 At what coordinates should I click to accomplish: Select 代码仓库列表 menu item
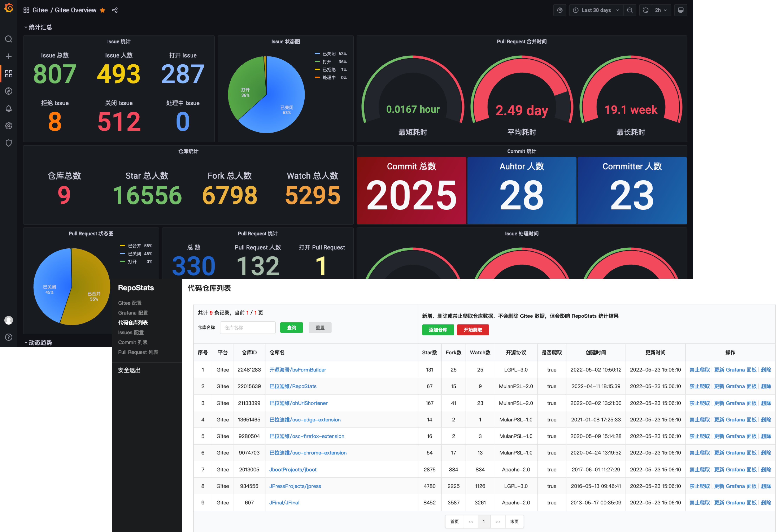click(133, 322)
